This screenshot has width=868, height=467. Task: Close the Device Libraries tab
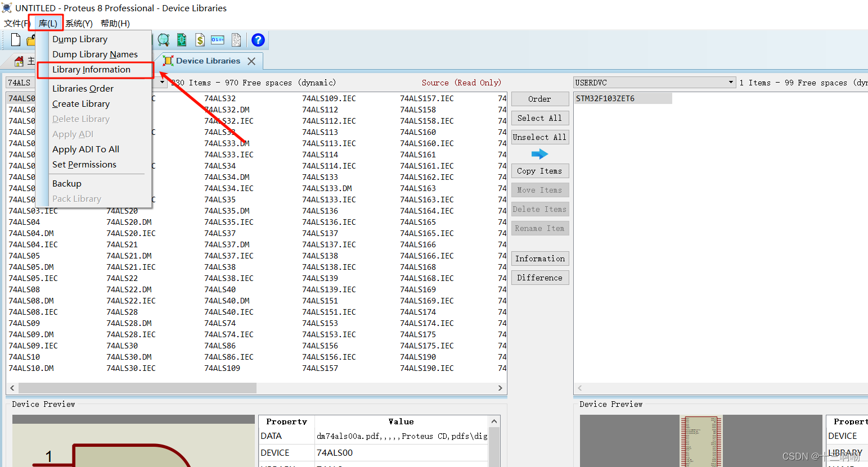click(251, 61)
